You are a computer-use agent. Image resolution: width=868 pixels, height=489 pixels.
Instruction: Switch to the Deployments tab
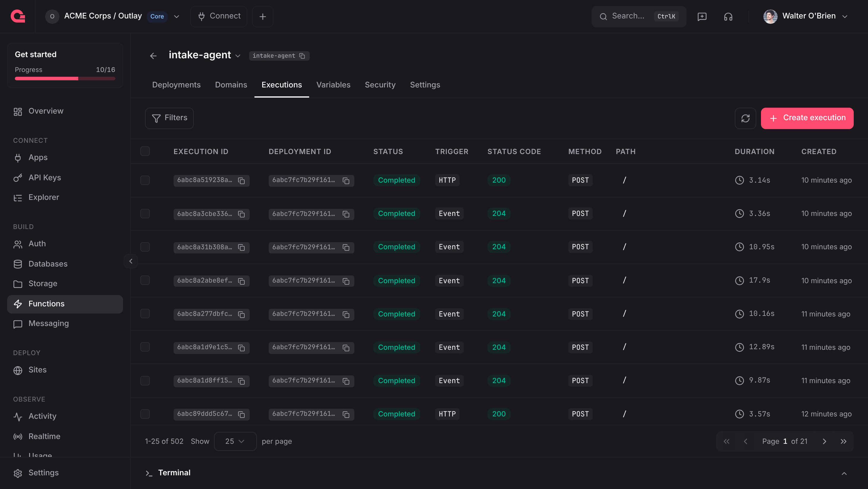click(x=176, y=85)
